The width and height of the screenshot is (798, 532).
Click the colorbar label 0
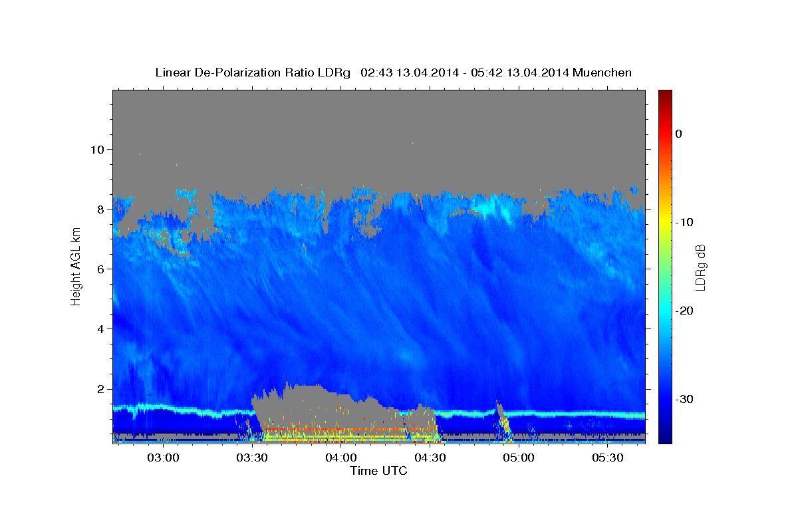click(679, 134)
